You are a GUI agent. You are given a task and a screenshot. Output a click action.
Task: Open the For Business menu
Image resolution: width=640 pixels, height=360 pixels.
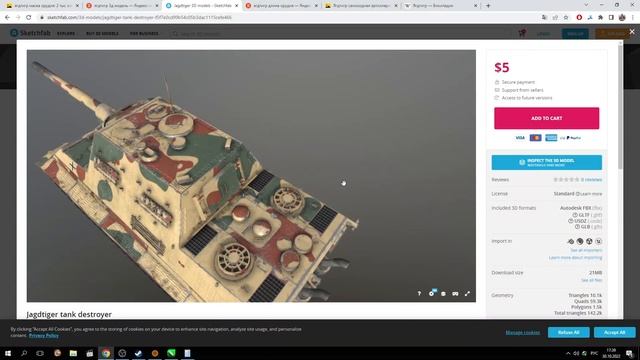tap(144, 33)
